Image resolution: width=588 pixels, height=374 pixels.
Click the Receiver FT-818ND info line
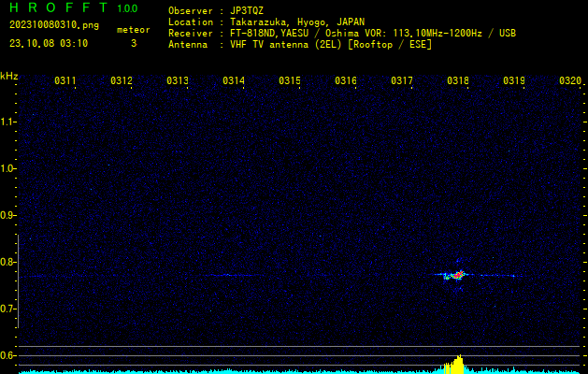click(341, 33)
